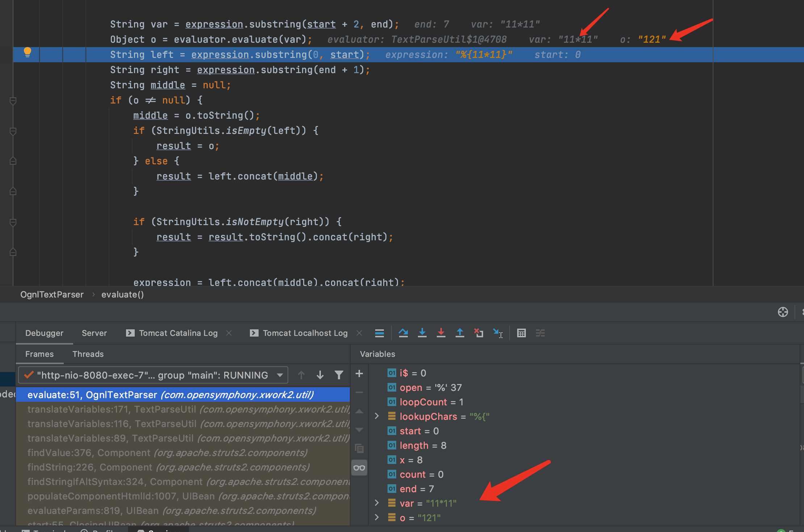The width and height of the screenshot is (804, 532).
Task: Switch to the Server tab
Action: click(94, 333)
